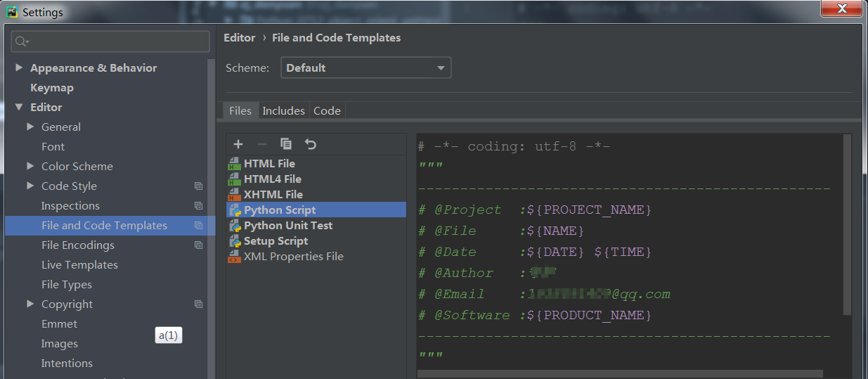The height and width of the screenshot is (379, 868).
Task: Click the PyCharm icon in title bar
Action: [x=11, y=11]
